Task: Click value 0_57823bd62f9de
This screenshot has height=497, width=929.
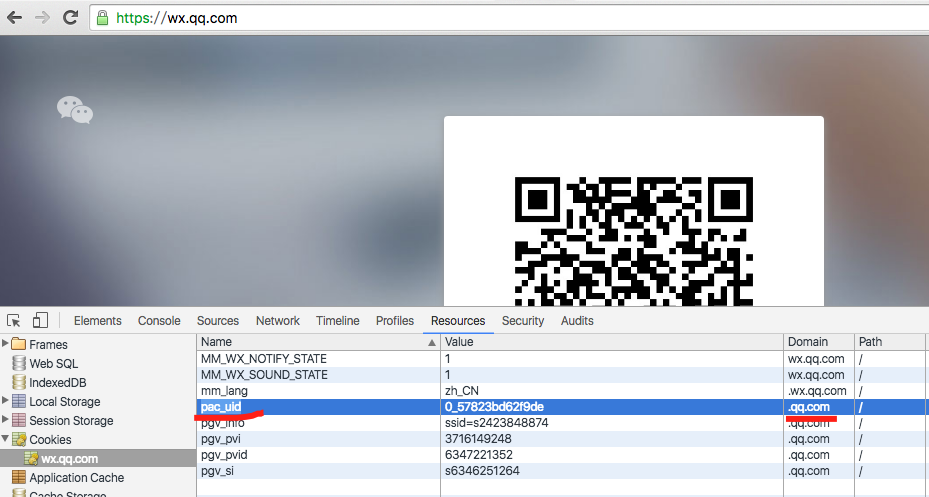Action: [494, 407]
